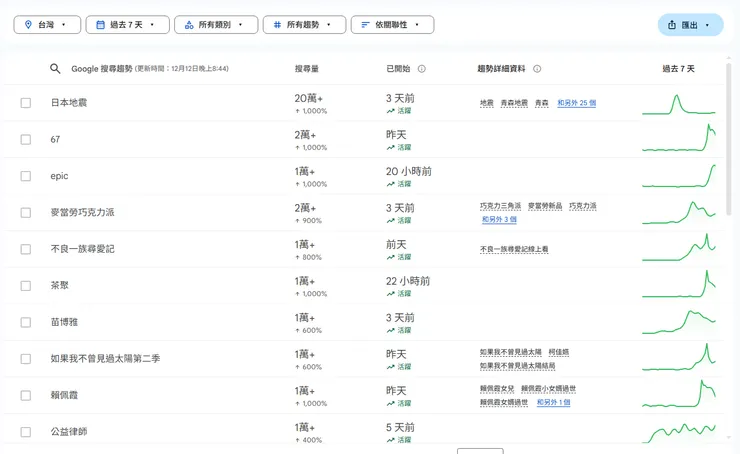Open the 公益律師 trend row
This screenshot has height=454, width=740.
tap(363, 430)
